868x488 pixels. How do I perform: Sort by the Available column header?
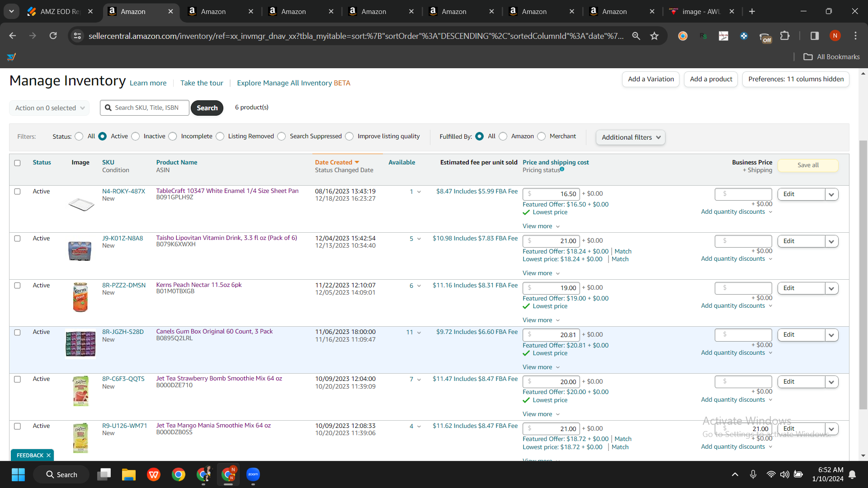401,163
